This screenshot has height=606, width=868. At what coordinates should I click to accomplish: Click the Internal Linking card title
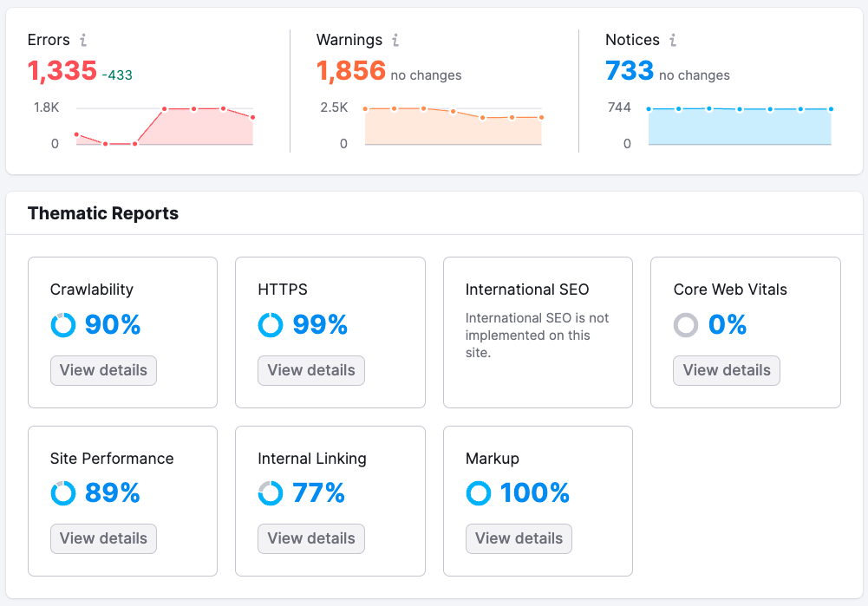click(312, 459)
